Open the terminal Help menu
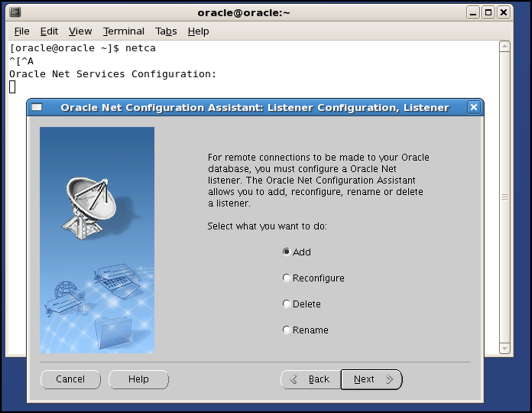This screenshot has height=413, width=532. point(198,31)
